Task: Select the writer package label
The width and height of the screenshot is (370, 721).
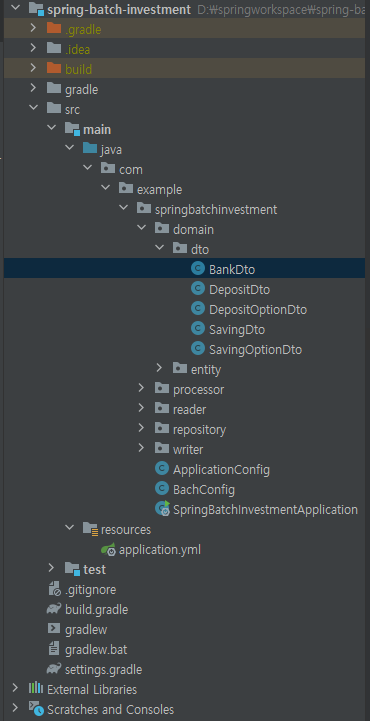Action: tap(188, 449)
